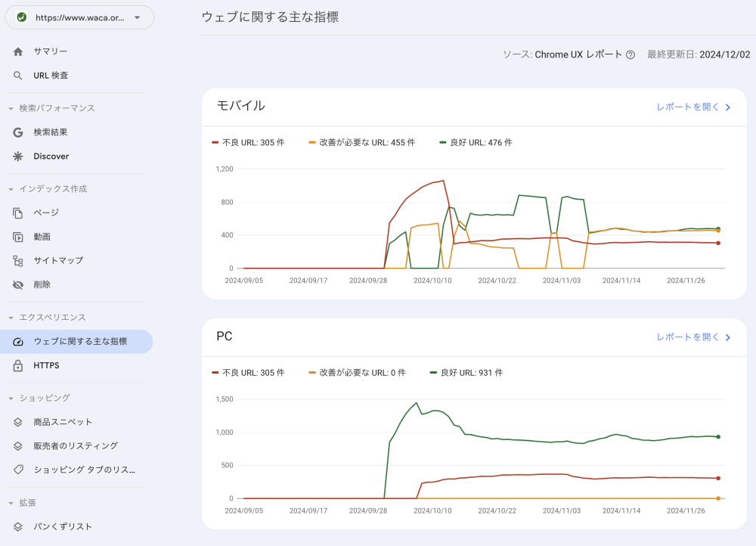Viewport: 756px width, 546px height.
Task: Click the help icon next to Chrome UX レポート
Action: 631,55
